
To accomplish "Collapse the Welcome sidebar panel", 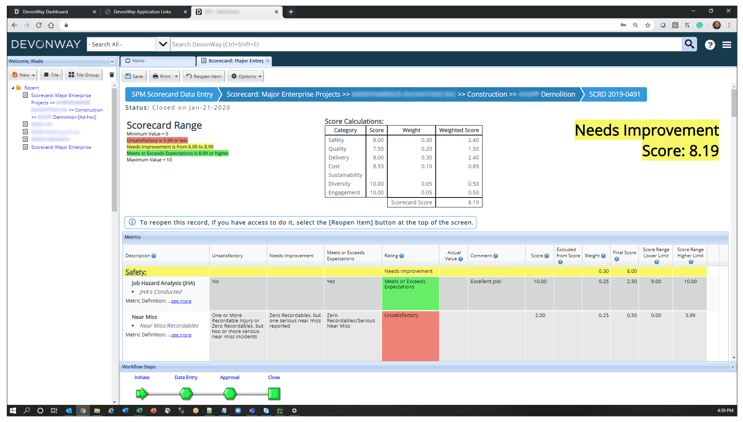I will pos(112,62).
